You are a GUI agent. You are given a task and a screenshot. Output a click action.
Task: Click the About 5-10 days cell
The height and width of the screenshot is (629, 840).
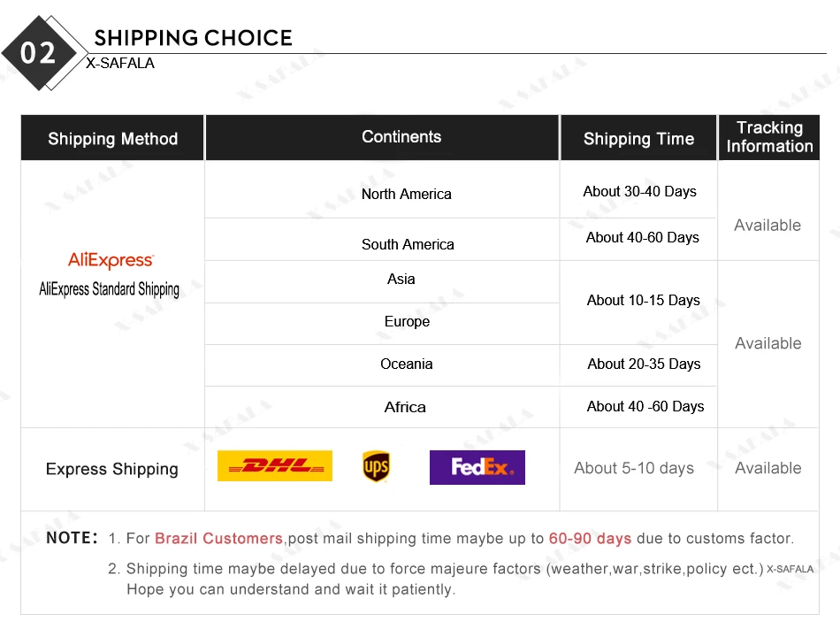[634, 469]
